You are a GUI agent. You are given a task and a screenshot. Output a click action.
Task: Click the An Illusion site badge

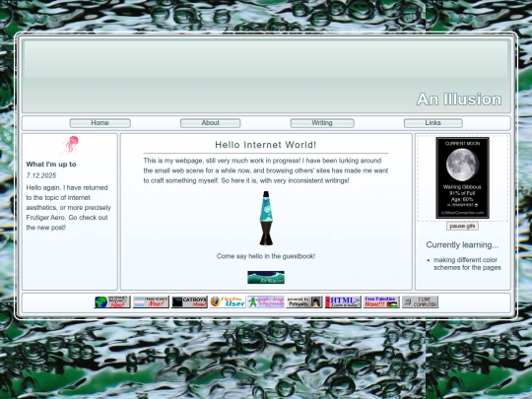(266, 278)
